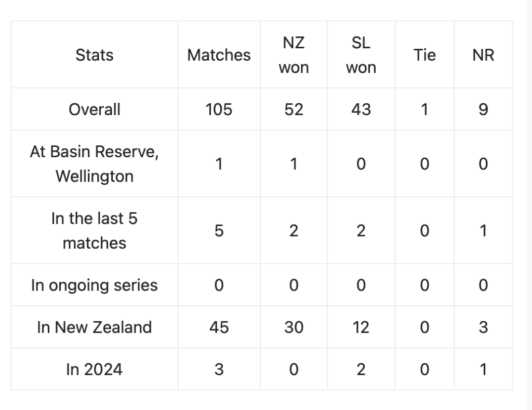The width and height of the screenshot is (532, 410).
Task: Select the SL won header cell
Action: coord(361,55)
